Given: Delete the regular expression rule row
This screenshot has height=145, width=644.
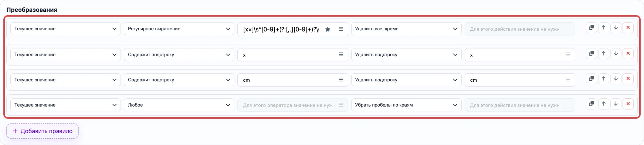Looking at the screenshot, I should pos(628,28).
